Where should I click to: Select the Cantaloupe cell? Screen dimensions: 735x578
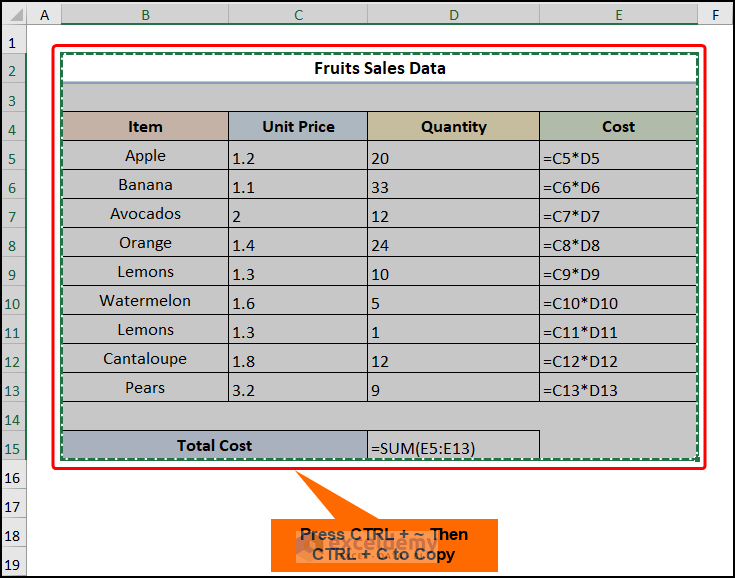click(x=145, y=359)
